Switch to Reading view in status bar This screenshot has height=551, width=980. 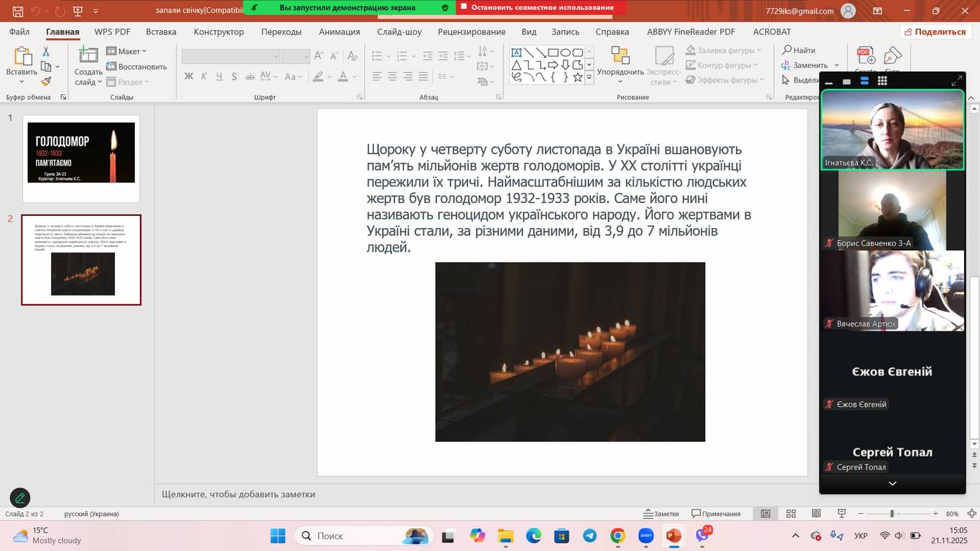(816, 514)
